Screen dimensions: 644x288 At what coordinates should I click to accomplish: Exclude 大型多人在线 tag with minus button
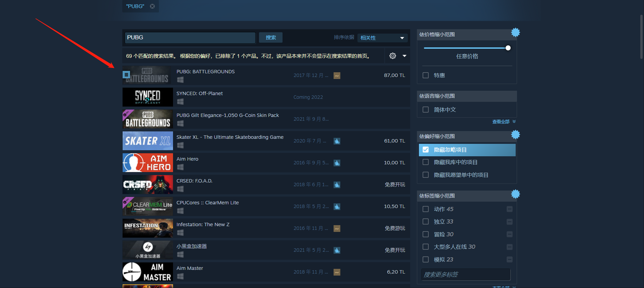(510, 247)
